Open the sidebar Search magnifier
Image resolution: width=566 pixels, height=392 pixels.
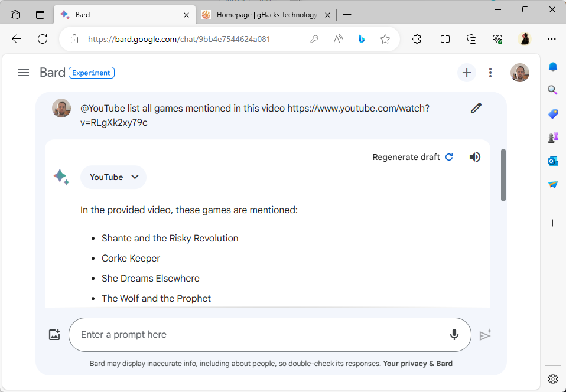pyautogui.click(x=552, y=90)
